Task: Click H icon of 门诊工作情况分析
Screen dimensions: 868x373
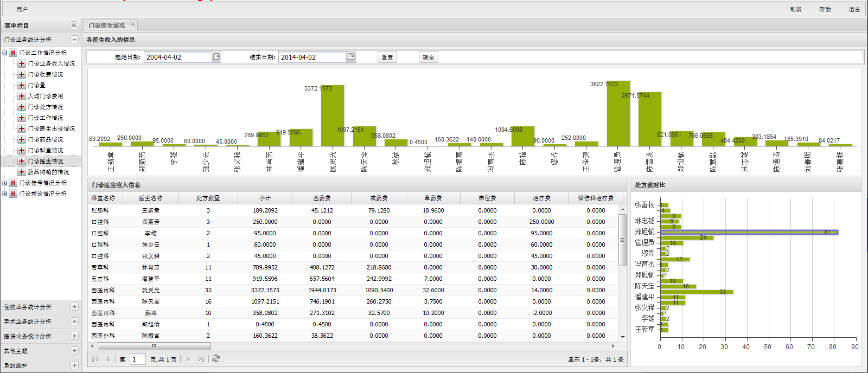Action: [13, 53]
